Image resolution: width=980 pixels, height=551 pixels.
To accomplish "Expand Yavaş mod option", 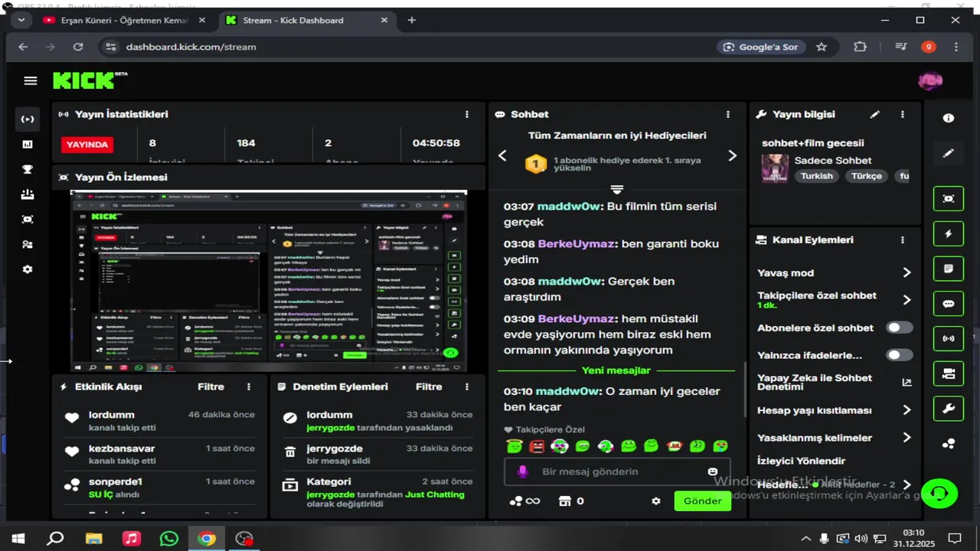I will 907,272.
